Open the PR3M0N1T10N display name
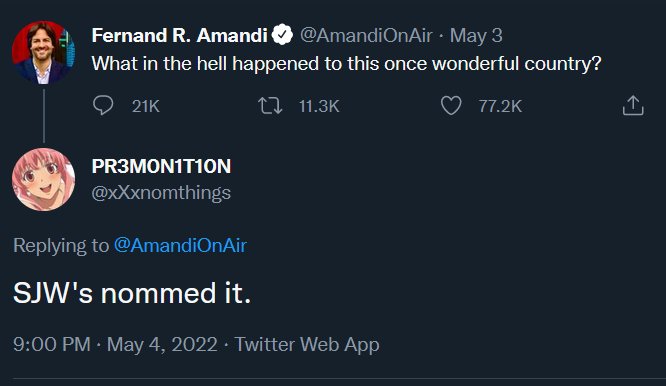Image resolution: width=666 pixels, height=386 pixels. click(161, 166)
